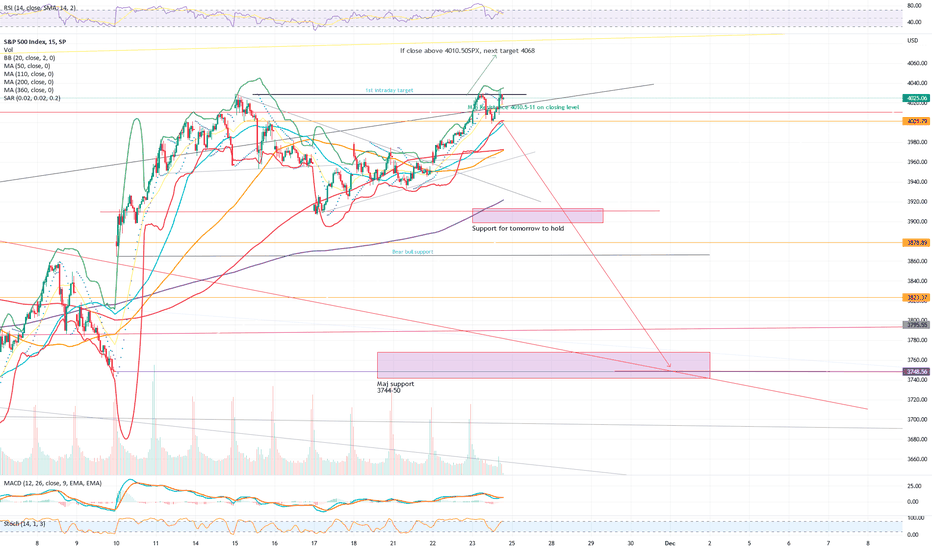Click the orange 3878.89 price tag
This screenshot has width=932, height=550.
pos(915,243)
